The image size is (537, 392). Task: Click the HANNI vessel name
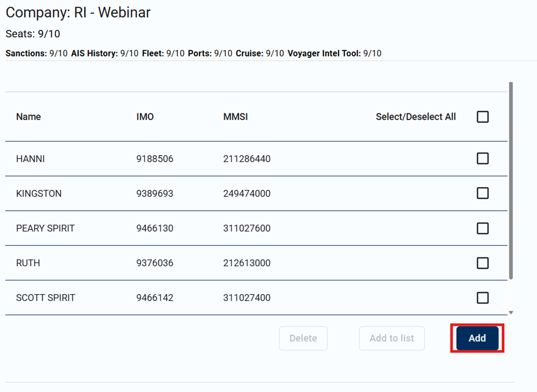[x=30, y=159]
